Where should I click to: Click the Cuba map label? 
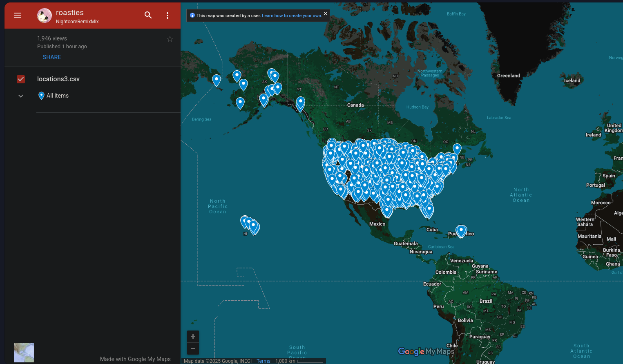coord(432,230)
